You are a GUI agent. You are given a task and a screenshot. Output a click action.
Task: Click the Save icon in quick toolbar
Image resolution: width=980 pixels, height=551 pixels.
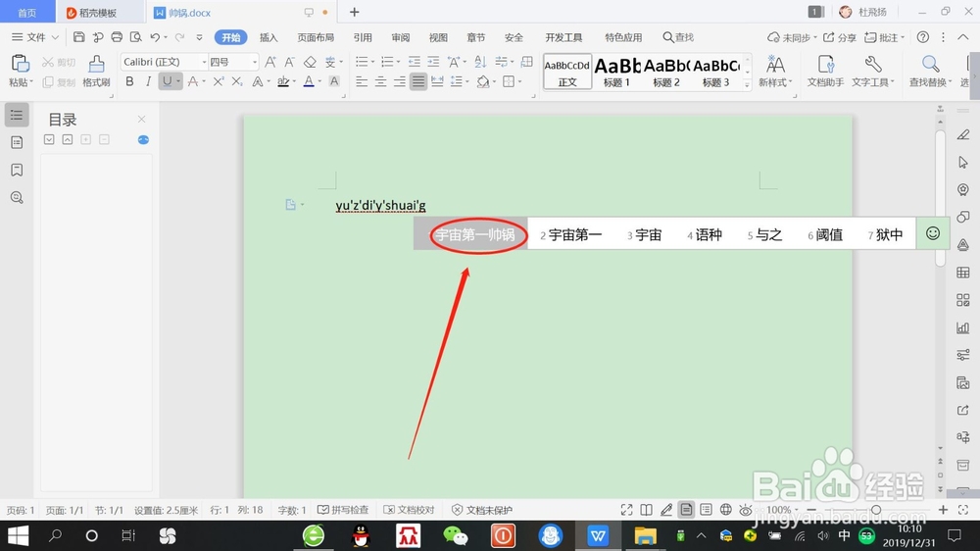click(78, 37)
